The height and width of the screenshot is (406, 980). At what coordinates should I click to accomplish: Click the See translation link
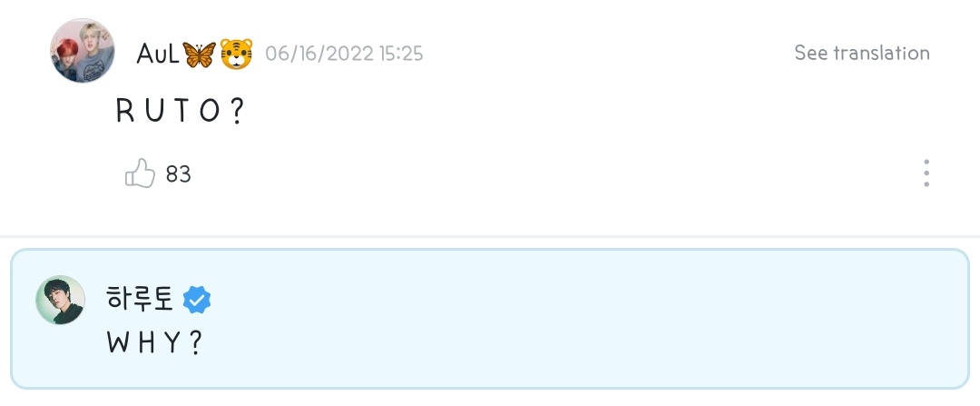862,53
